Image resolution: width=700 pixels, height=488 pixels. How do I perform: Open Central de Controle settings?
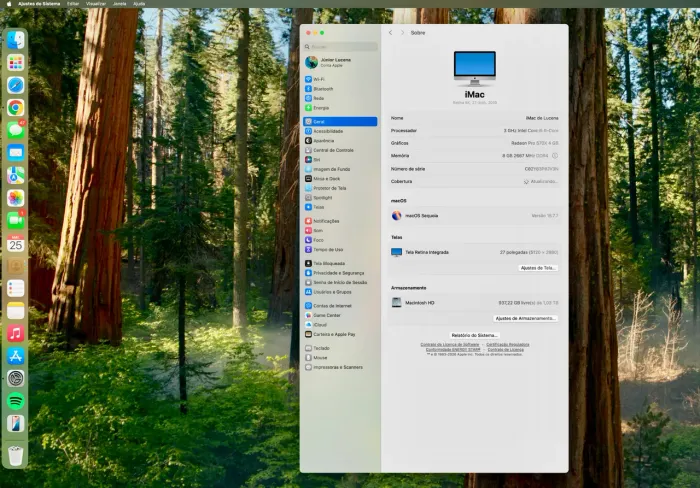[x=340, y=150]
